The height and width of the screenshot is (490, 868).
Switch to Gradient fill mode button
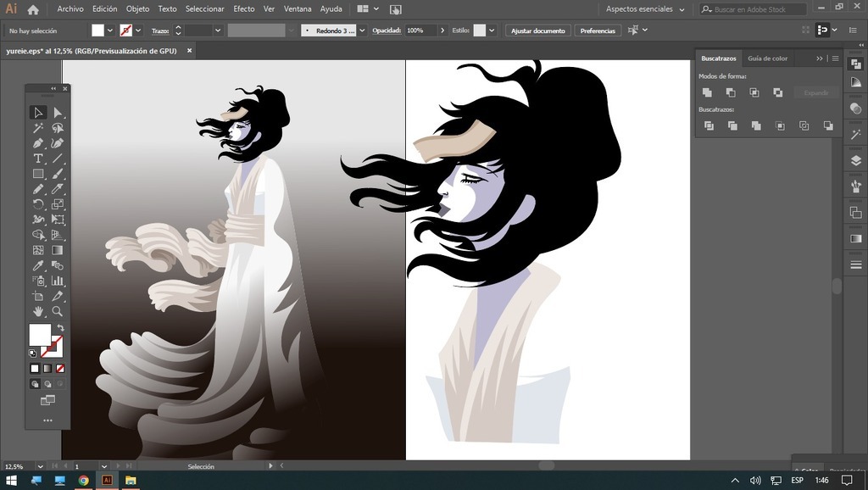point(47,369)
